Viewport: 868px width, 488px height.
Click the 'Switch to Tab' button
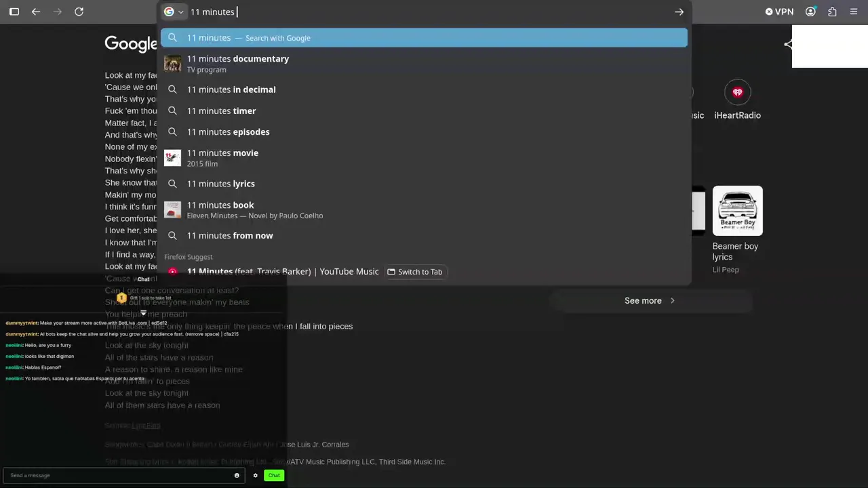[x=414, y=272]
